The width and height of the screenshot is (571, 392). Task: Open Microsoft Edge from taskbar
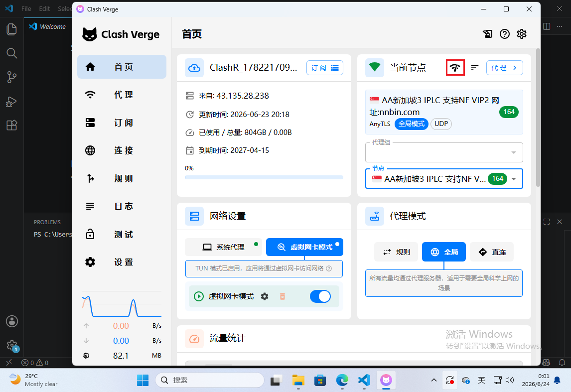[x=342, y=381]
